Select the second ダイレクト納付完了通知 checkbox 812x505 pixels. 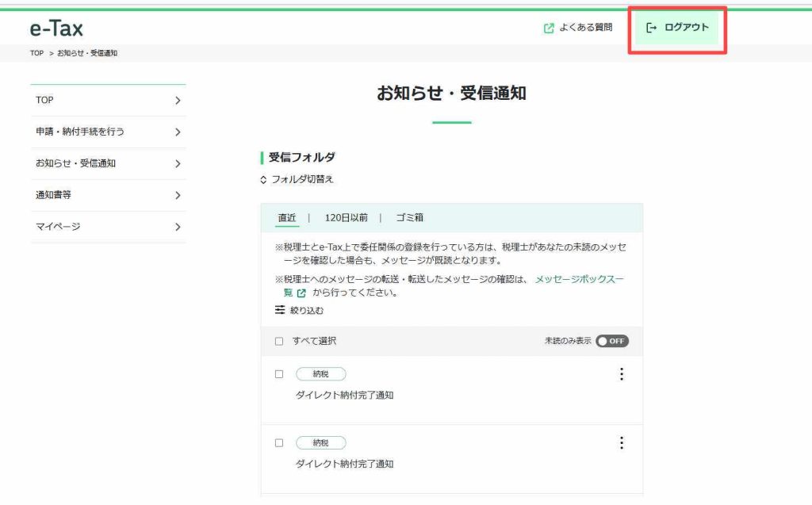point(279,443)
